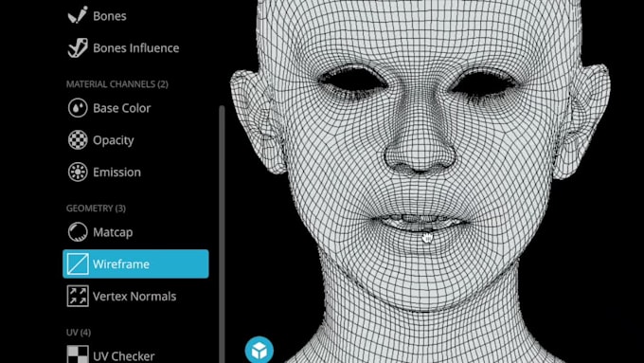Click the Material Channels (2) heading
644x363 pixels.
tap(117, 84)
